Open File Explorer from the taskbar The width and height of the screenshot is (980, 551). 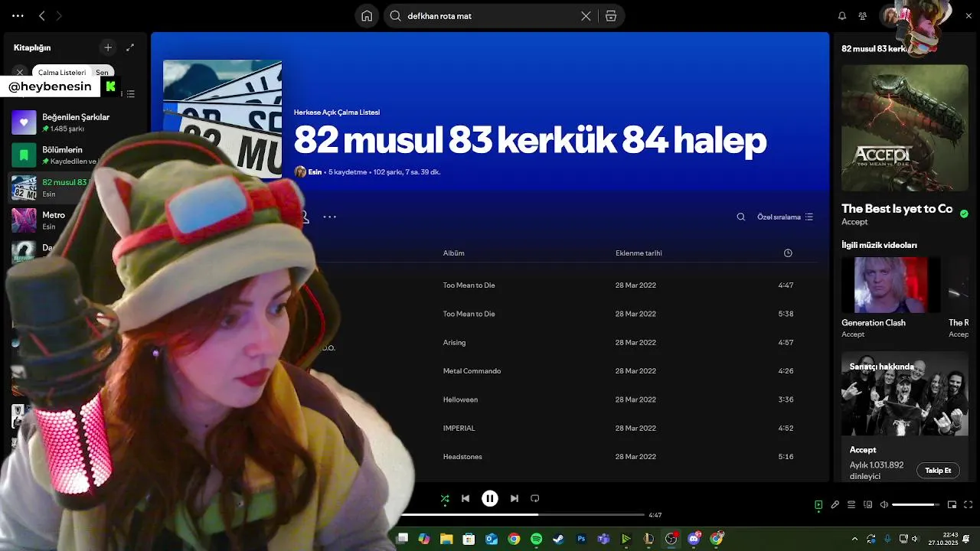click(x=446, y=539)
